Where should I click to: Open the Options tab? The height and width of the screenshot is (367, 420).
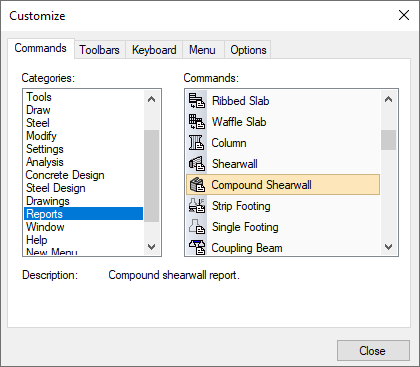coord(248,50)
